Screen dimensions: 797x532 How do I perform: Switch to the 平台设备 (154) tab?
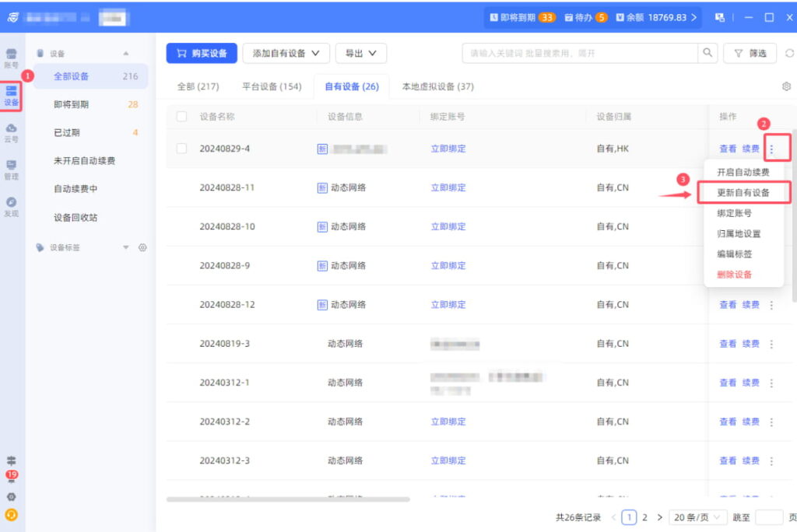272,86
